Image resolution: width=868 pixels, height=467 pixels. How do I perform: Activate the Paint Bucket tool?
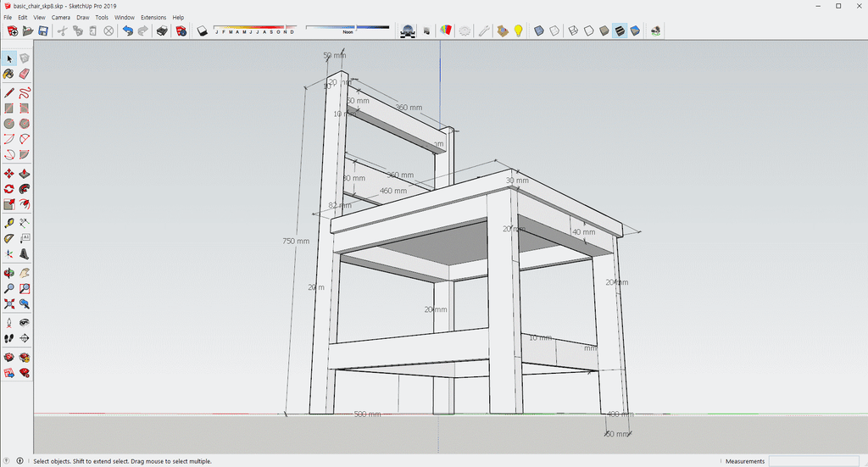pyautogui.click(x=8, y=74)
